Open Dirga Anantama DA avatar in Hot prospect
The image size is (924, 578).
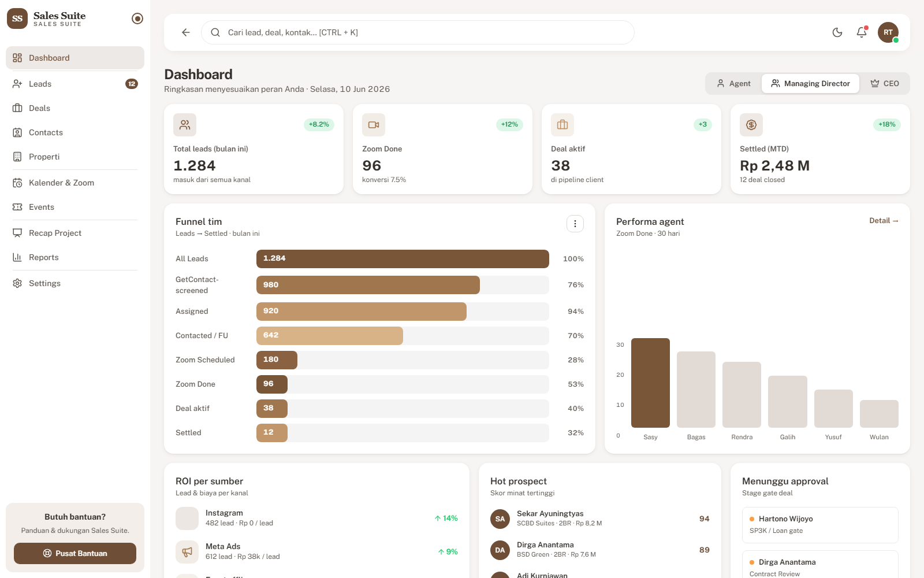click(x=500, y=550)
